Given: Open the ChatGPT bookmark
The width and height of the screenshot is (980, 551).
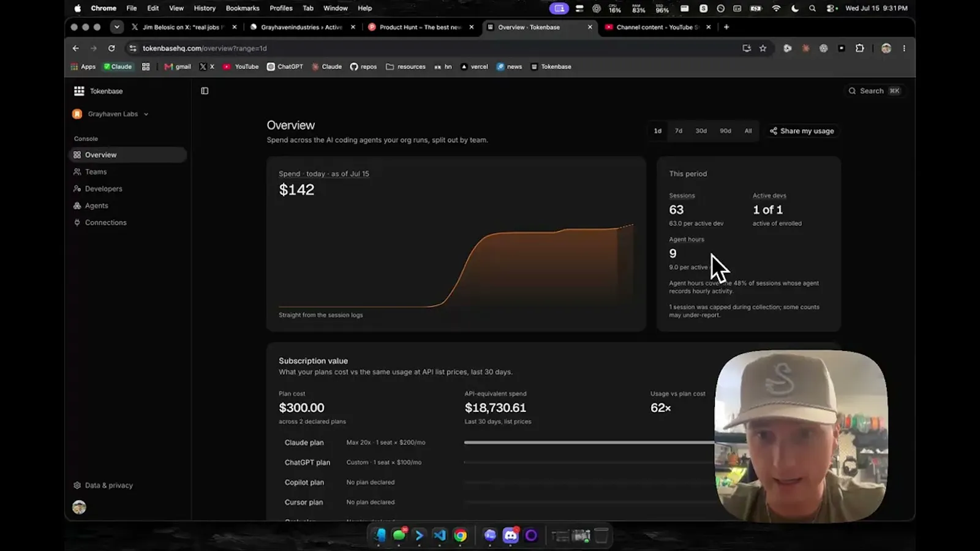Looking at the screenshot, I should pos(285,67).
